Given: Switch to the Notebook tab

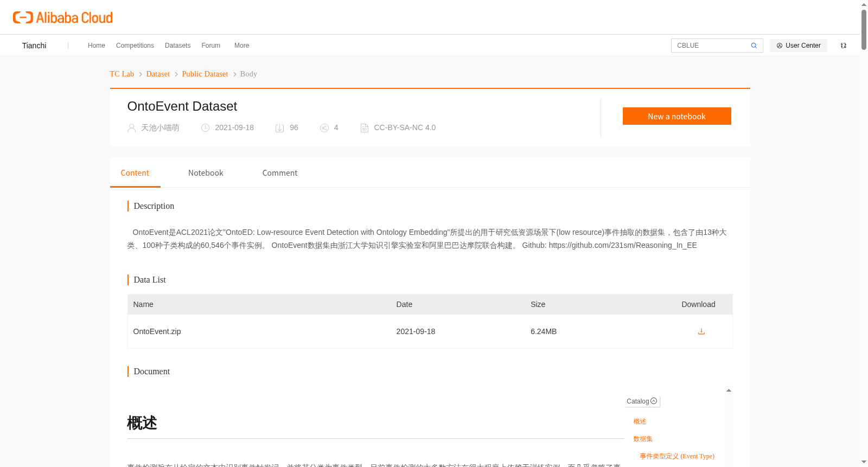Looking at the screenshot, I should coord(206,173).
